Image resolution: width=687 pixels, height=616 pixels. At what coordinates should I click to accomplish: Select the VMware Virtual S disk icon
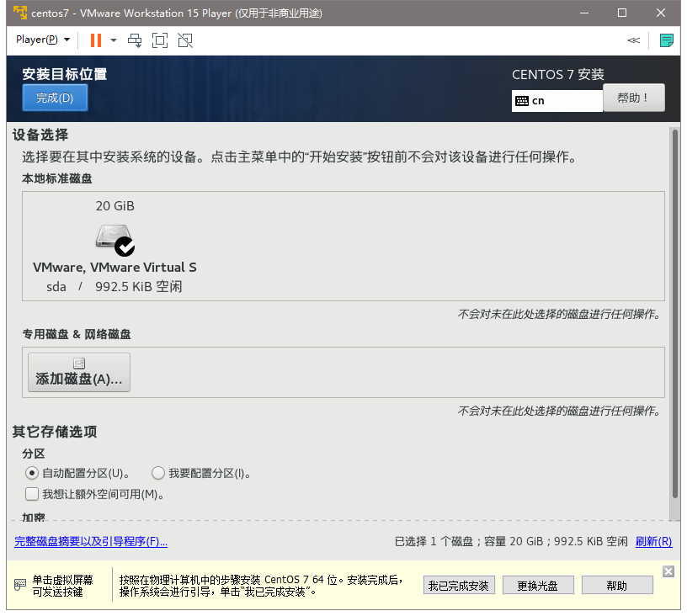[x=114, y=239]
